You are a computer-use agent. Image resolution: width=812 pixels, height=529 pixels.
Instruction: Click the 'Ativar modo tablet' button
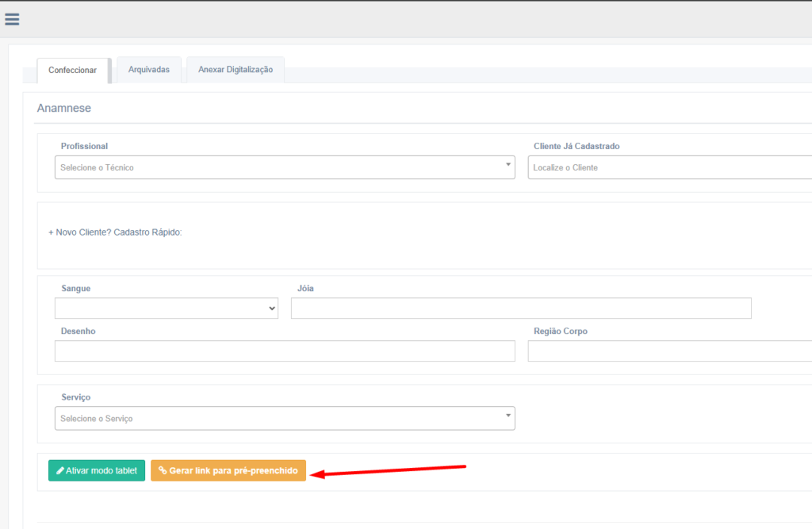tap(97, 470)
